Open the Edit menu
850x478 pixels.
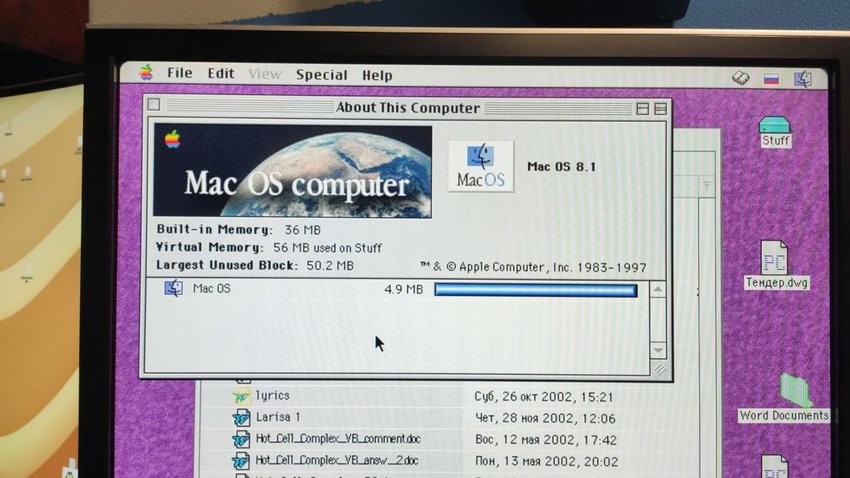coord(221,73)
